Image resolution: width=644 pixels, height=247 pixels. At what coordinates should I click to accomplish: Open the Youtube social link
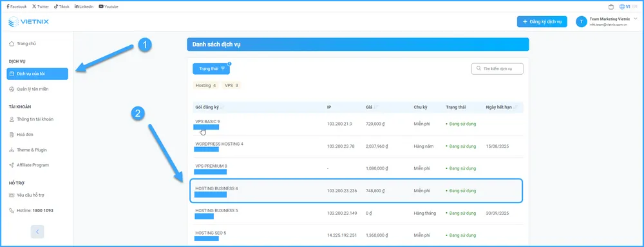(109, 6)
